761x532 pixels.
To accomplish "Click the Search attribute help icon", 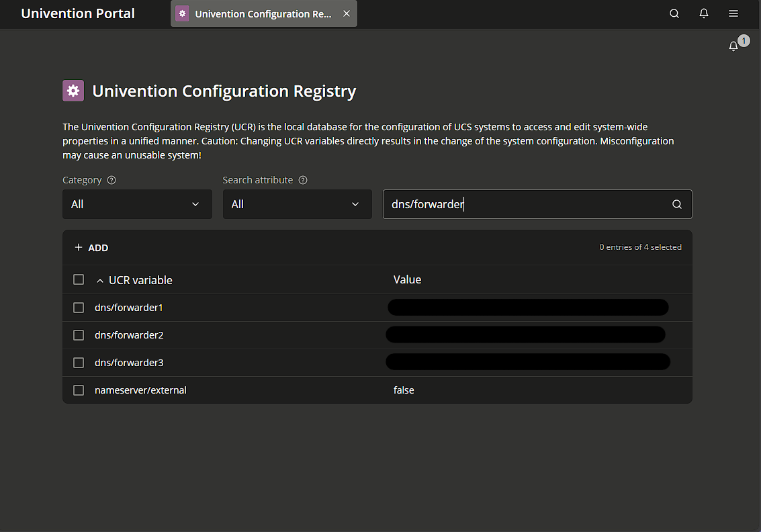I will 303,180.
